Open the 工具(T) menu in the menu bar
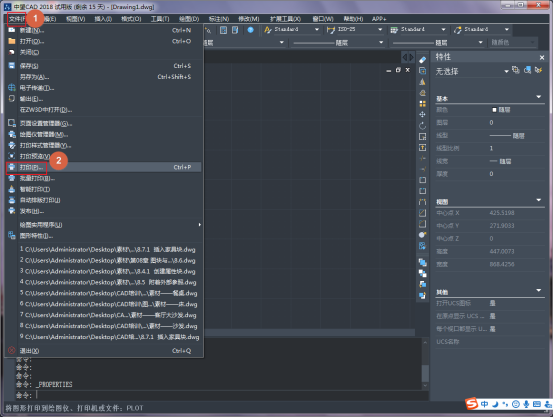554x418 pixels. (x=160, y=19)
